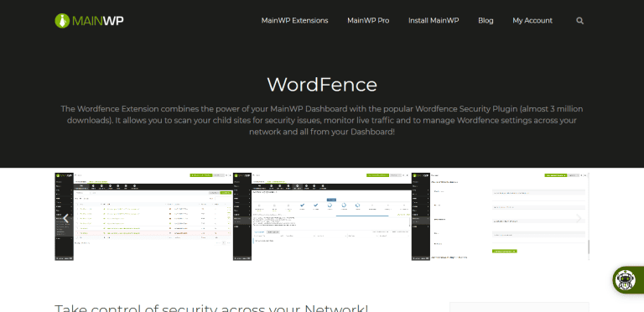Click the MainWP logo
This screenshot has height=312, width=644.
point(89,20)
